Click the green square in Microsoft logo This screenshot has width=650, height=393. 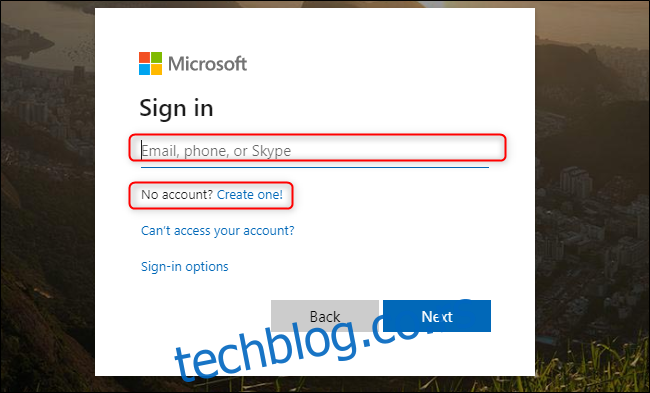156,57
